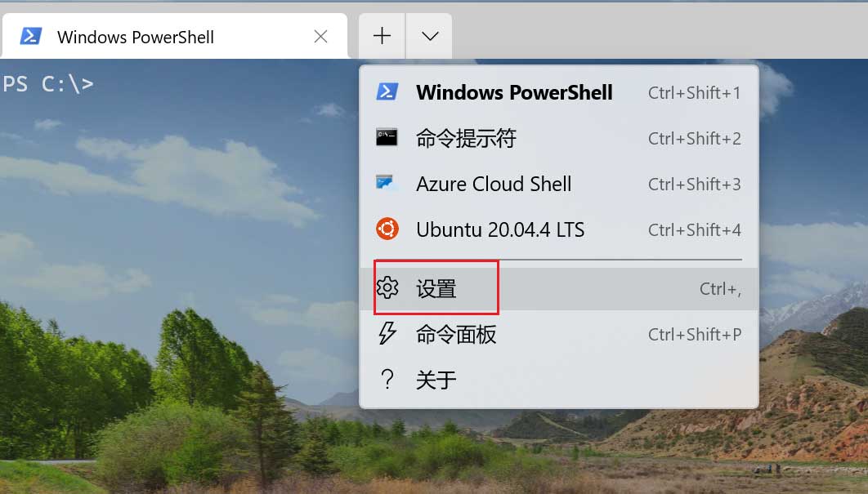Image resolution: width=868 pixels, height=494 pixels.
Task: Click the 命令提示符 black console icon
Action: 387,137
